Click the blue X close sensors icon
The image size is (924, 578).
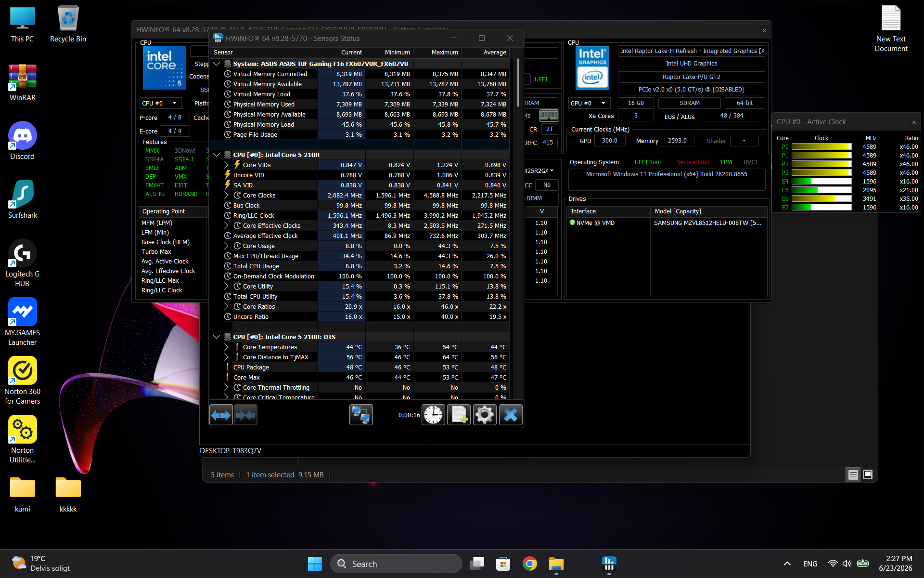(x=511, y=415)
